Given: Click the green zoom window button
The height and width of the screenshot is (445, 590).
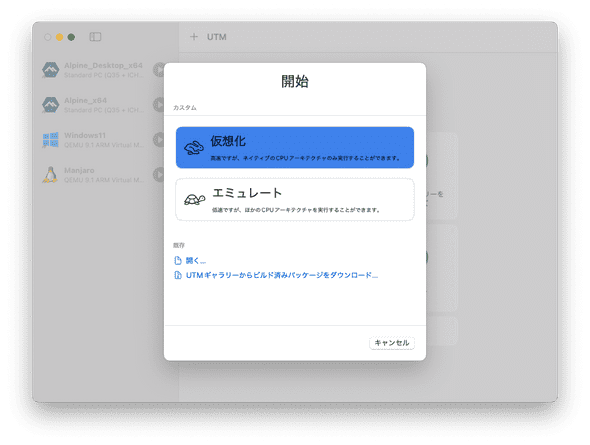Looking at the screenshot, I should [71, 37].
